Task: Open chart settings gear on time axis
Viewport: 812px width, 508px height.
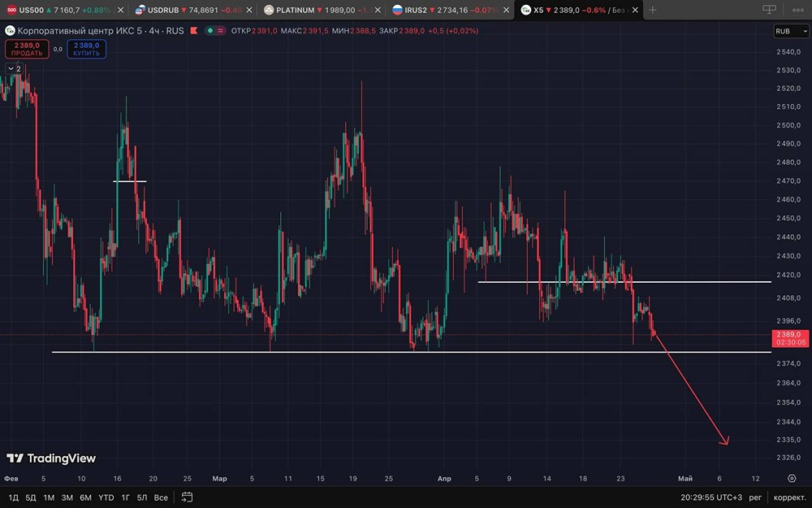Action: coord(792,478)
